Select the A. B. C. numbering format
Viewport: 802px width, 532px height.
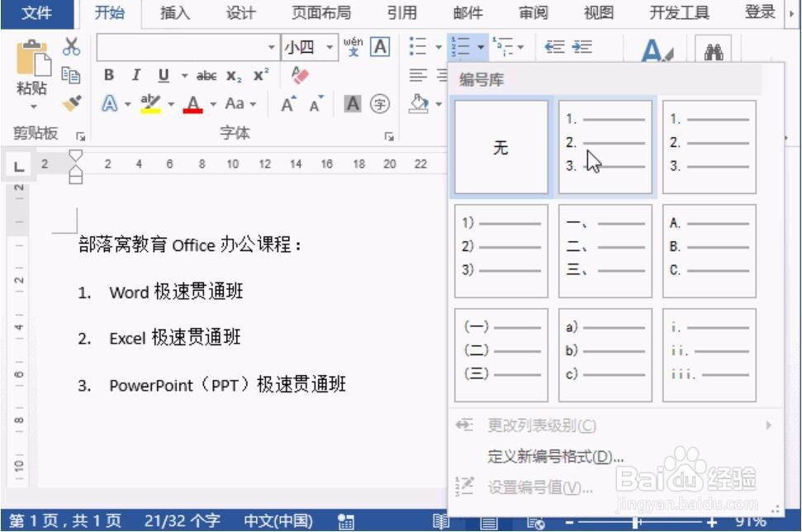pyautogui.click(x=709, y=251)
